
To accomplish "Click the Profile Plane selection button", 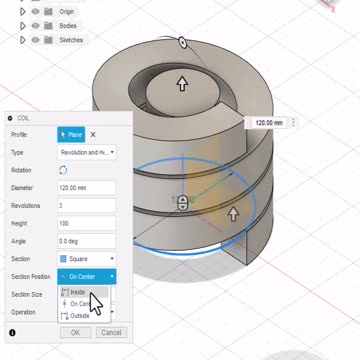I will (71, 135).
